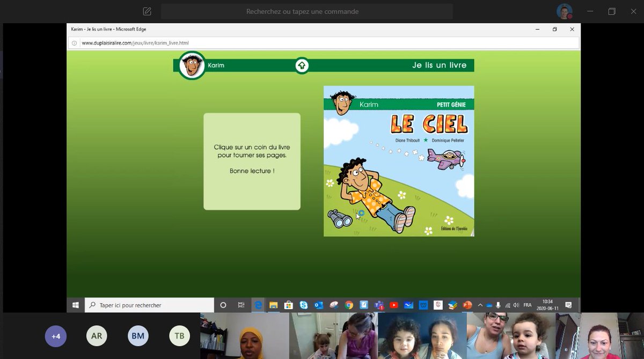Click the green up-arrow button in the game banner
The height and width of the screenshot is (359, 644).
302,65
